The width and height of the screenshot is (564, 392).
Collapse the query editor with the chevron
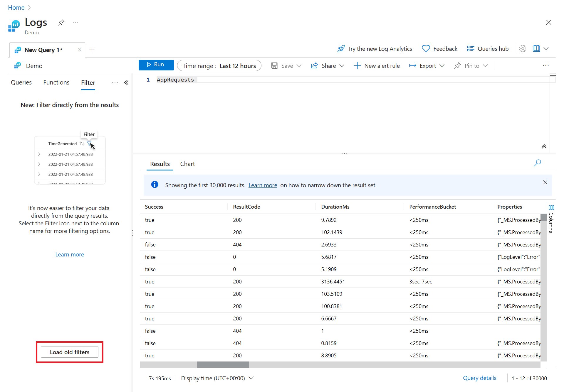pyautogui.click(x=544, y=146)
